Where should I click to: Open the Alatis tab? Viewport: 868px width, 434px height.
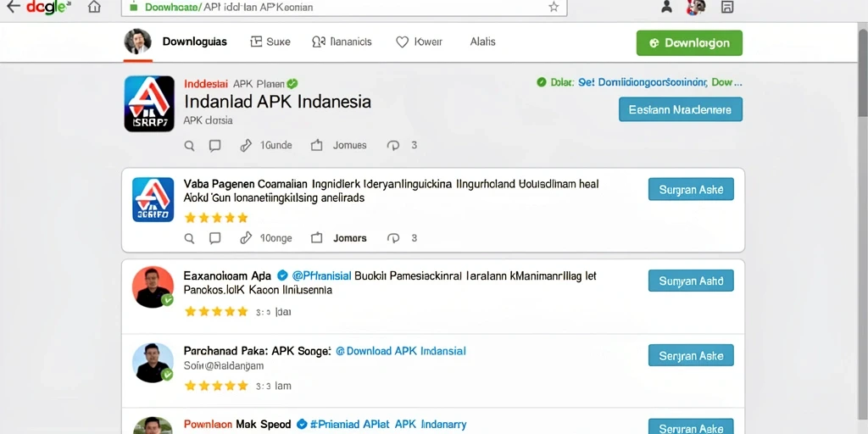click(482, 42)
